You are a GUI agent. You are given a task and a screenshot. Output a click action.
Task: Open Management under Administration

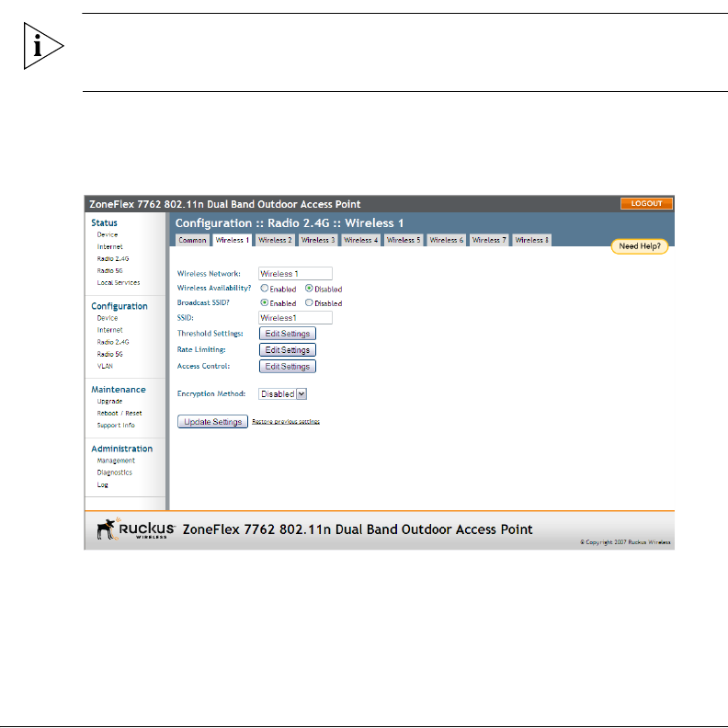click(116, 461)
